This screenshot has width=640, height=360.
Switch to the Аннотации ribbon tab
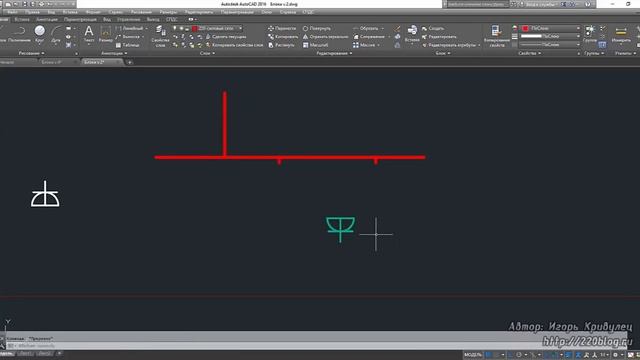(47, 19)
